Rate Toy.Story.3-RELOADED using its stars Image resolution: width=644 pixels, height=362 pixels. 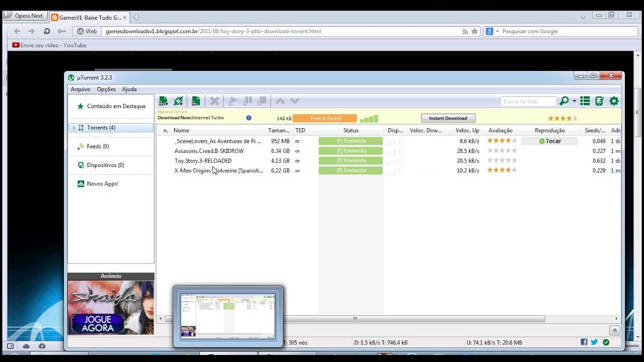coord(502,160)
